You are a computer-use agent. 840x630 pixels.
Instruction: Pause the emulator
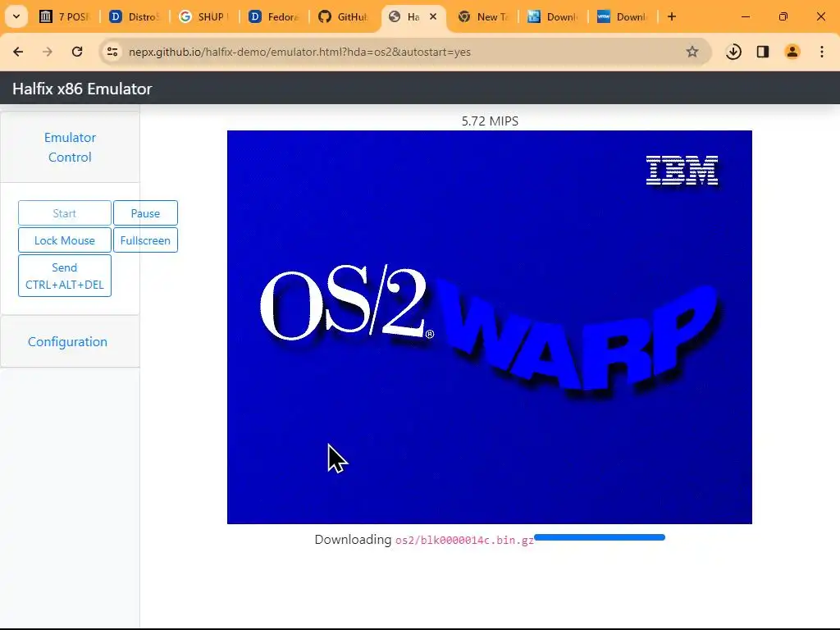point(145,213)
